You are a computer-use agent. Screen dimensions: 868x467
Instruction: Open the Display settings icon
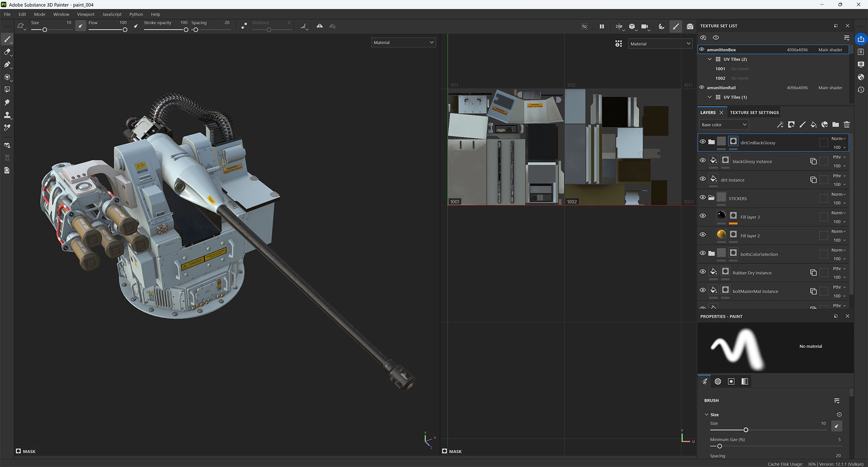point(861,64)
